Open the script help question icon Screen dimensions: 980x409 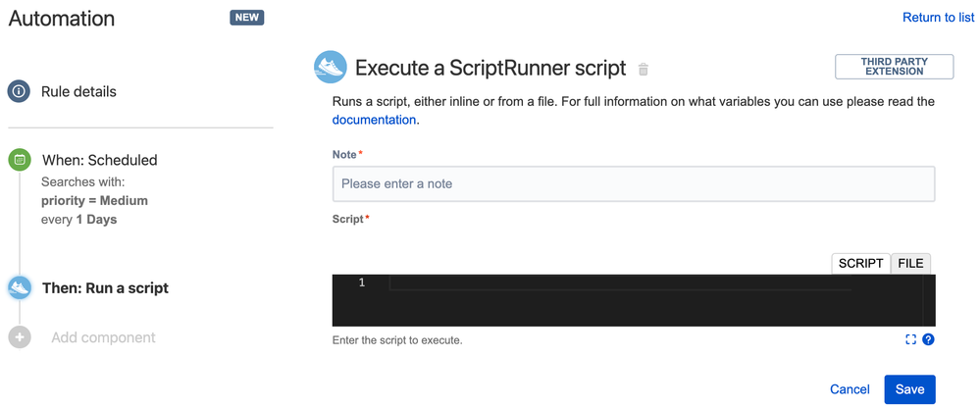(928, 339)
